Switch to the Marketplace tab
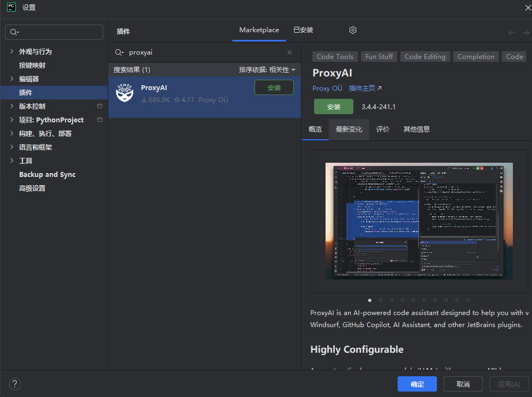The image size is (532, 397). point(259,30)
